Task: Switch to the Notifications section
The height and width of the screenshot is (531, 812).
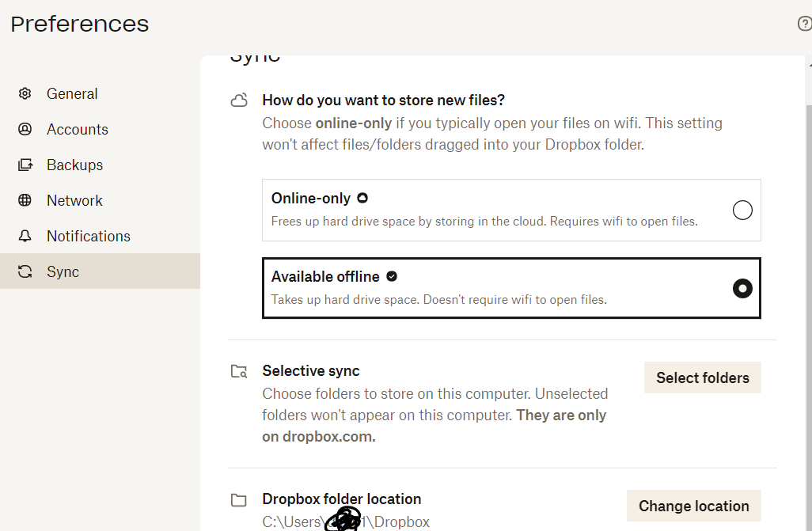Action: tap(88, 236)
